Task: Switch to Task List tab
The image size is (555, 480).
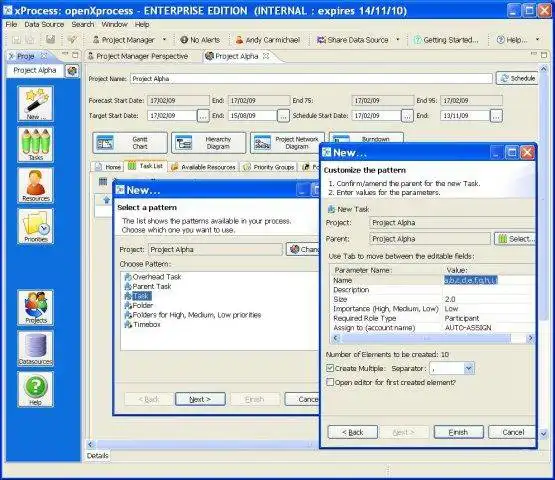Action: tap(146, 166)
